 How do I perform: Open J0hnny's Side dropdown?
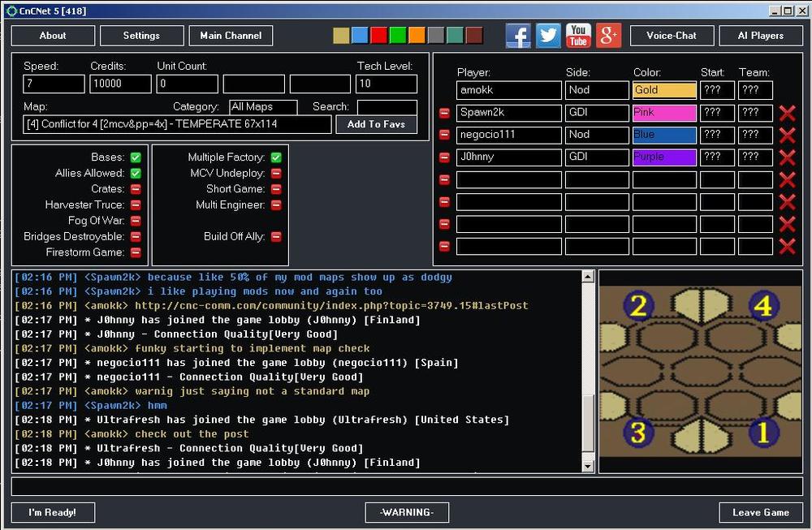(x=597, y=157)
